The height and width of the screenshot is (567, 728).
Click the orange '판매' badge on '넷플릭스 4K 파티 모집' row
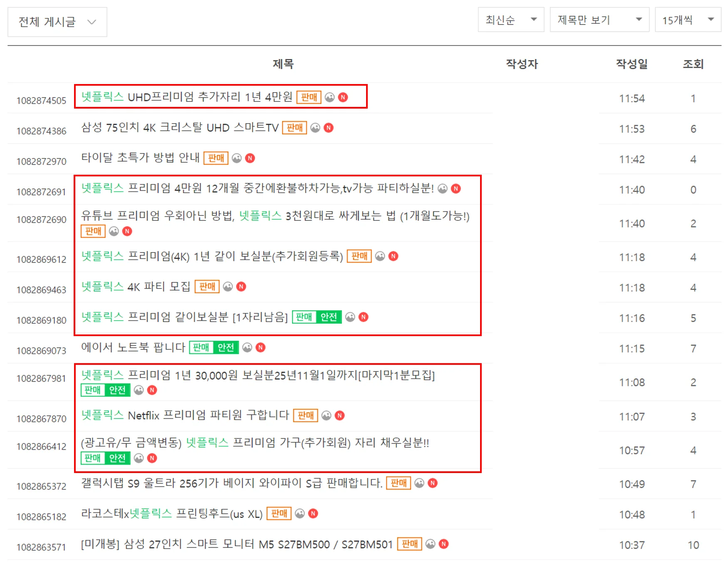[207, 287]
